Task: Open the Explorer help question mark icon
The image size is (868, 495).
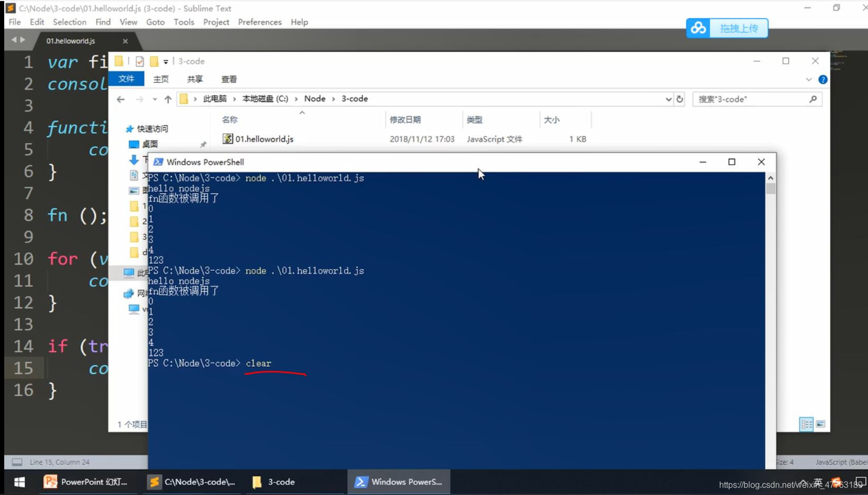Action: [823, 80]
